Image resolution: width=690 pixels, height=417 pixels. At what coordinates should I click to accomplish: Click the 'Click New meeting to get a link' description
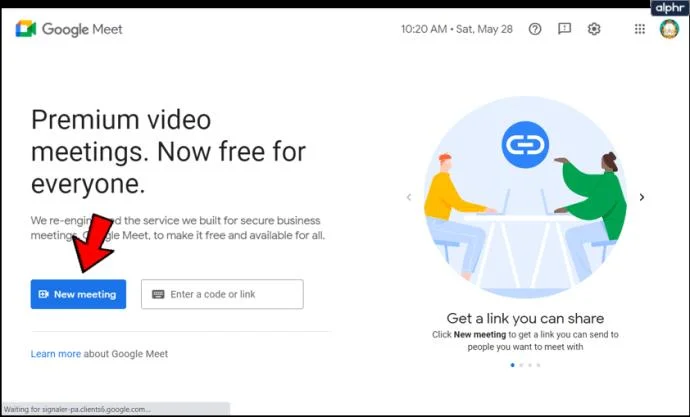[x=525, y=340]
